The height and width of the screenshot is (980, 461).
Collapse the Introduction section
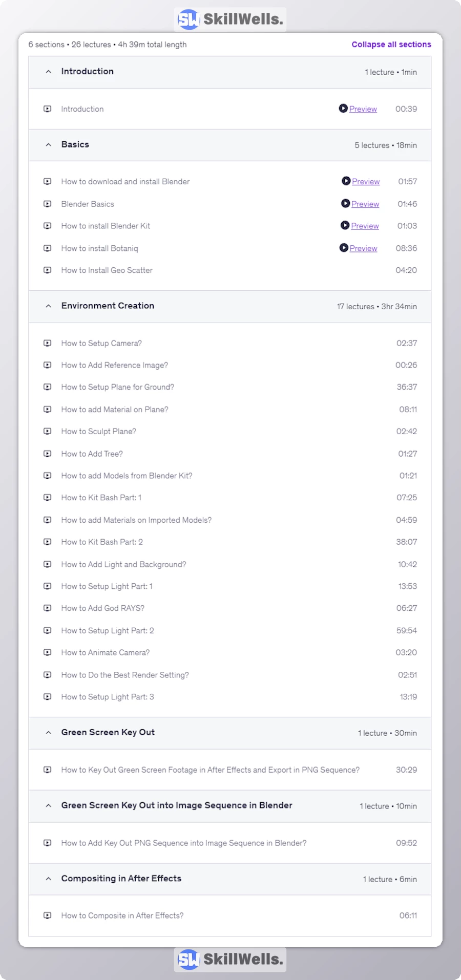pos(49,72)
